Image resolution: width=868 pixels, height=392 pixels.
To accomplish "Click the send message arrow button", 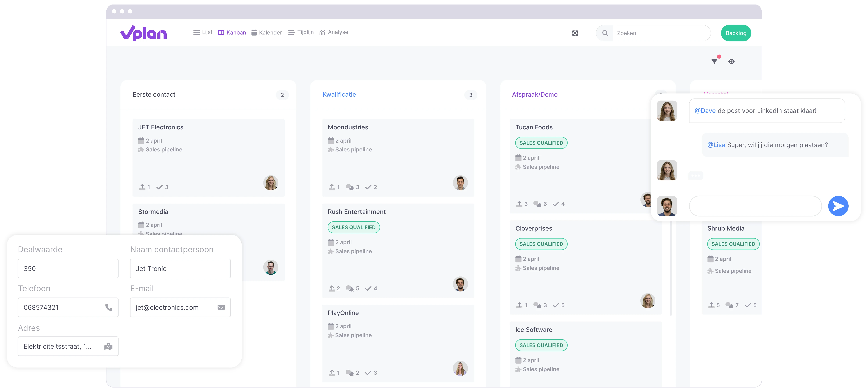I will tap(838, 206).
